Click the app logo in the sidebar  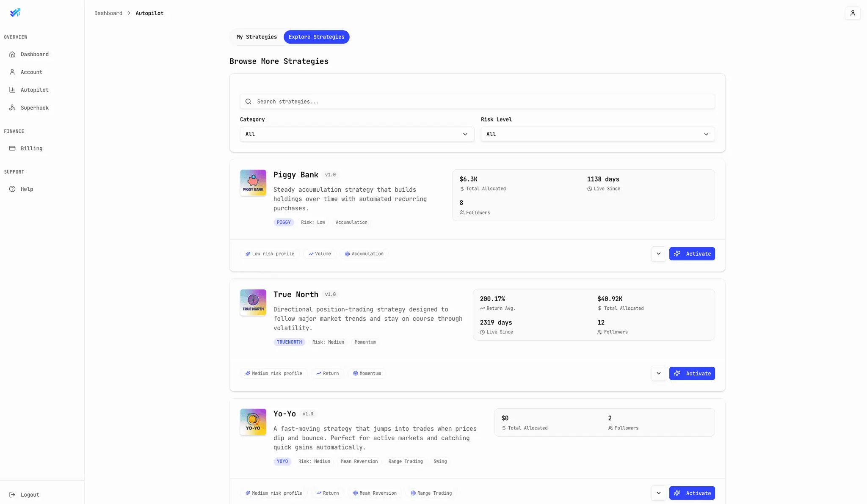pos(15,13)
